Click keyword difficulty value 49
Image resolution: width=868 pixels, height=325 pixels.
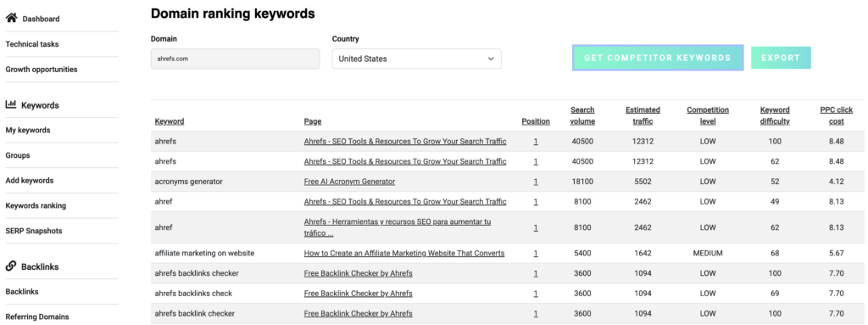[x=775, y=201]
